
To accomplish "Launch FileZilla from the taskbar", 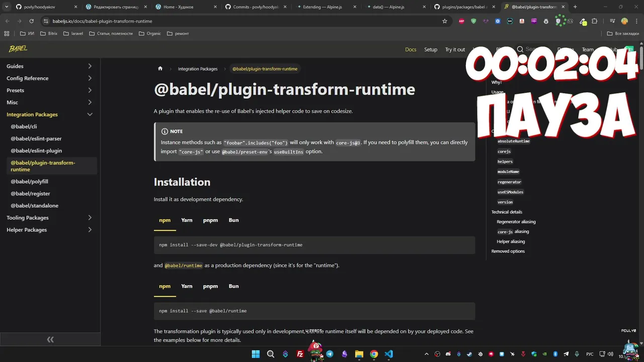I will [x=300, y=354].
